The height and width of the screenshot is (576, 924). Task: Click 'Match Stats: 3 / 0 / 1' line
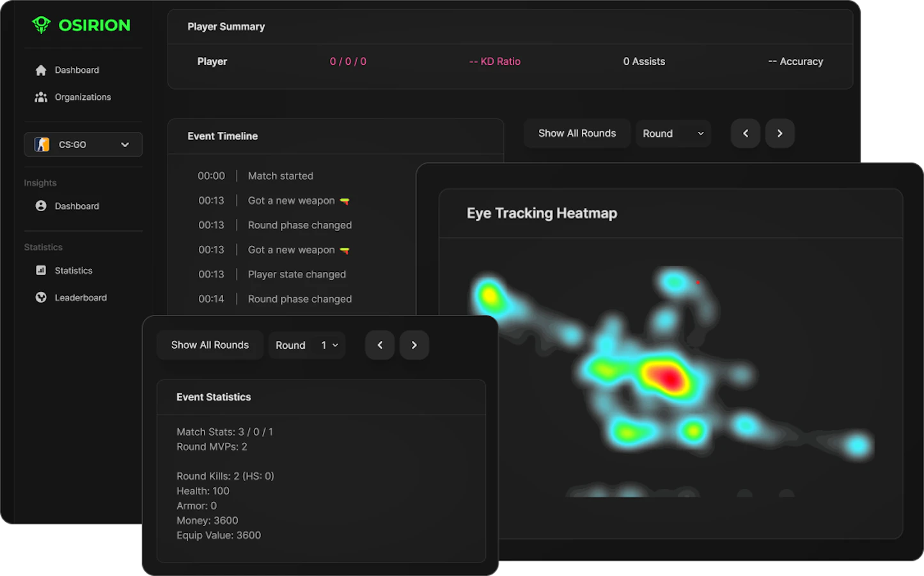225,432
